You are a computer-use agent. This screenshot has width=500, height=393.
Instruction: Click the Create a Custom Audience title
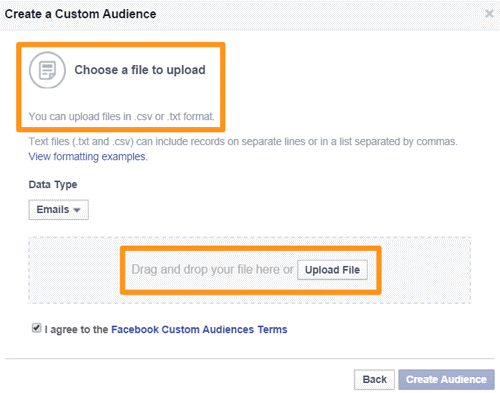80,14
